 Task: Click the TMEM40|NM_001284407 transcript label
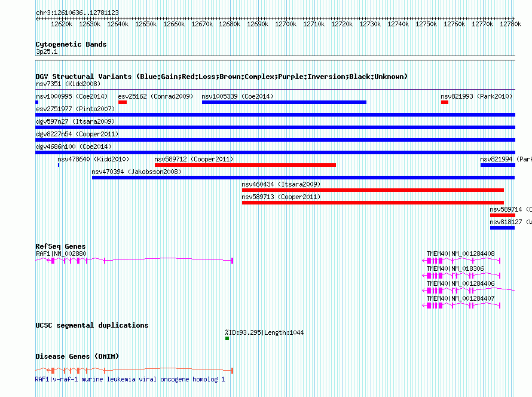click(x=460, y=298)
